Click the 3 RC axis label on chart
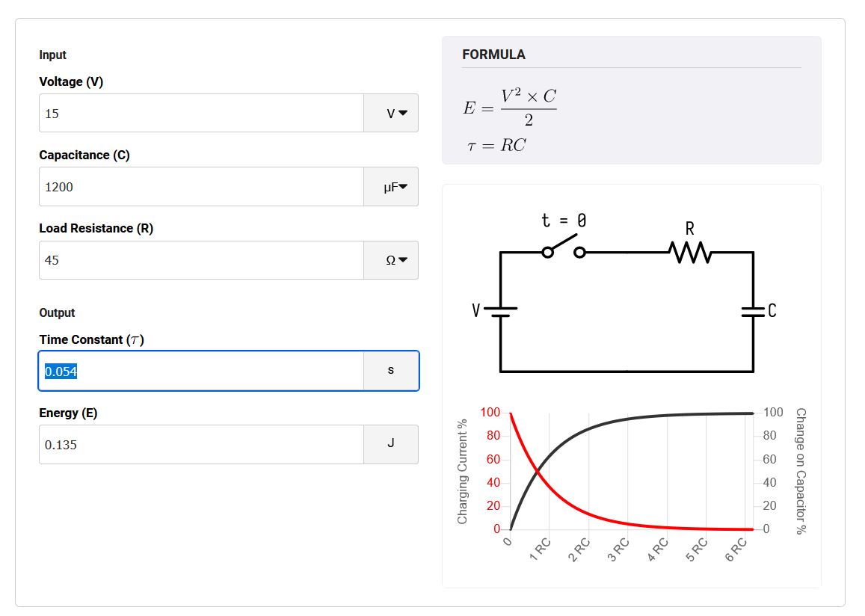This screenshot has width=865, height=616. 618,549
